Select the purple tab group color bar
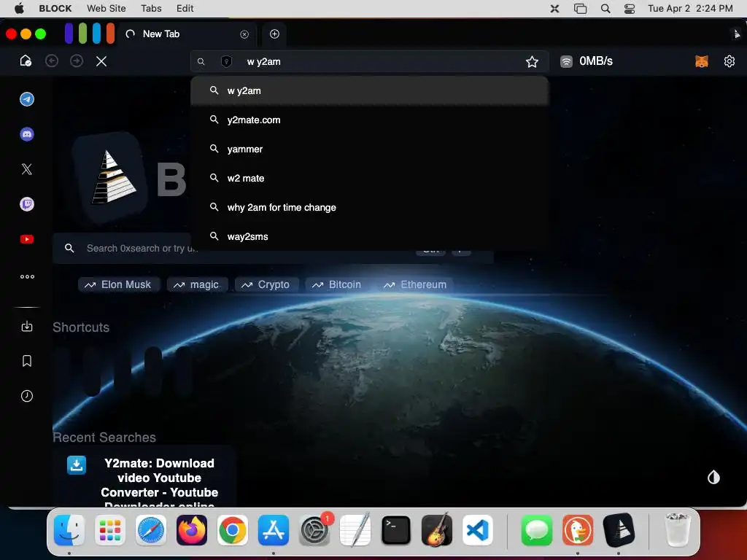 (69, 34)
